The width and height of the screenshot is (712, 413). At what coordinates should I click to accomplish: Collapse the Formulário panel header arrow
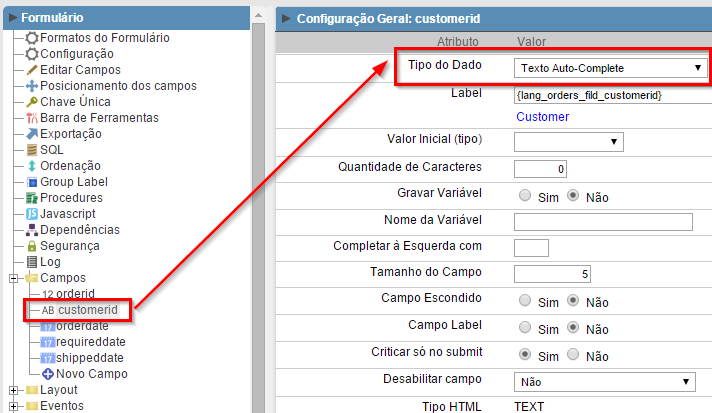point(12,17)
